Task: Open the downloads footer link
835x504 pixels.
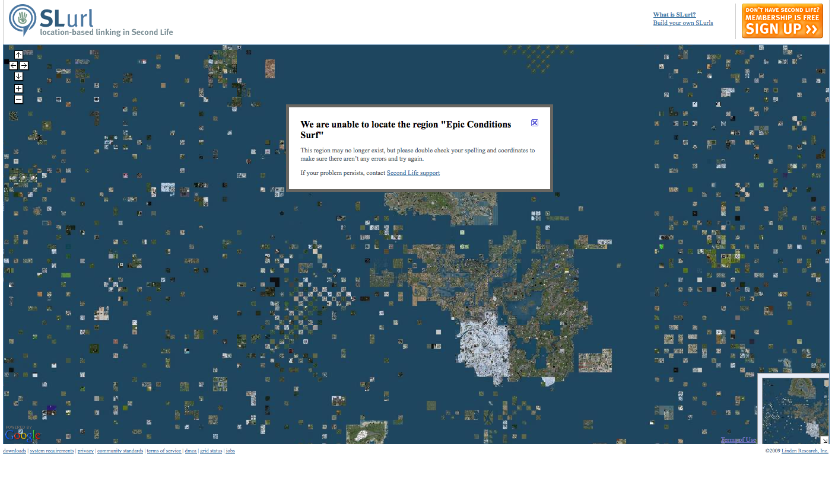Action: (x=14, y=451)
